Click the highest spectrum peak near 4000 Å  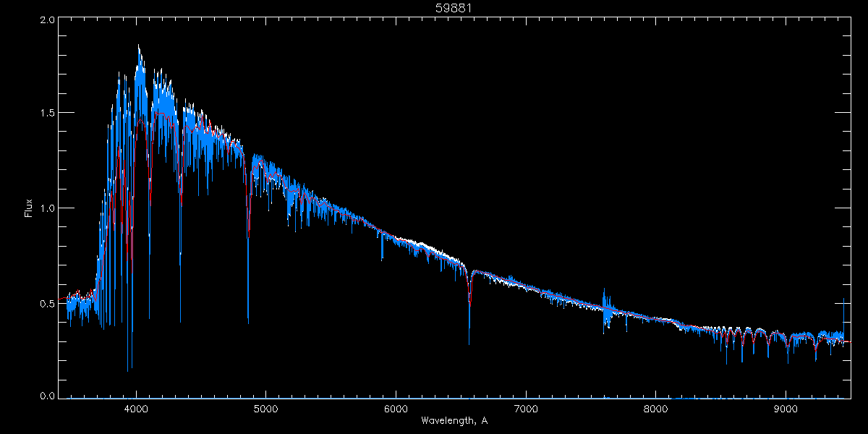coord(138,46)
